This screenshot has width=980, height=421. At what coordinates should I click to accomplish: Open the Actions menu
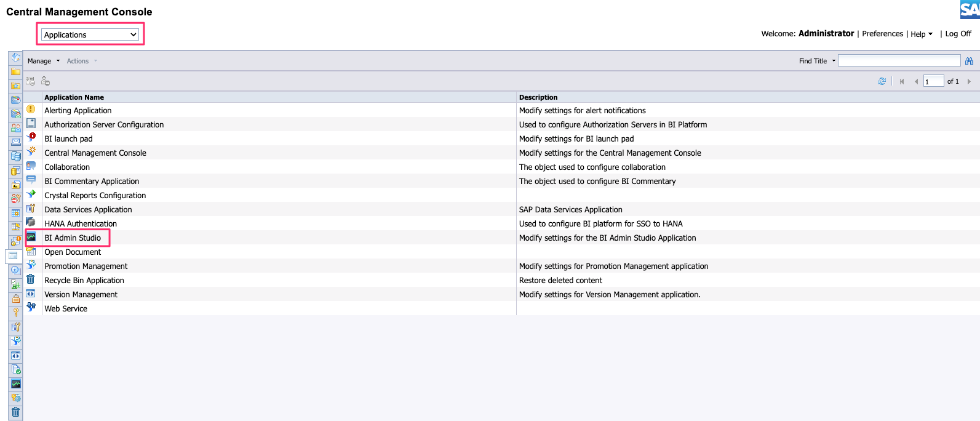[81, 61]
